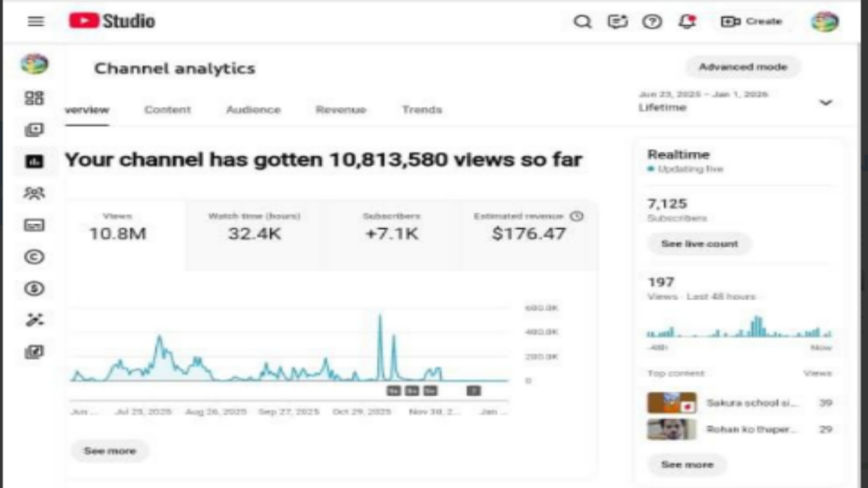The image size is (868, 488).
Task: Switch to the Revenue tab
Action: (x=341, y=109)
